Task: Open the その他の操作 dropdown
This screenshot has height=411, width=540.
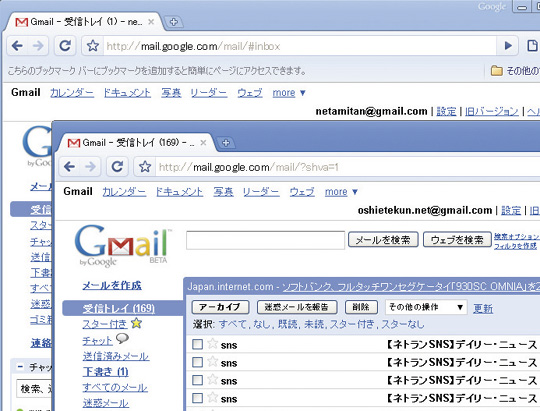Action: (x=426, y=307)
